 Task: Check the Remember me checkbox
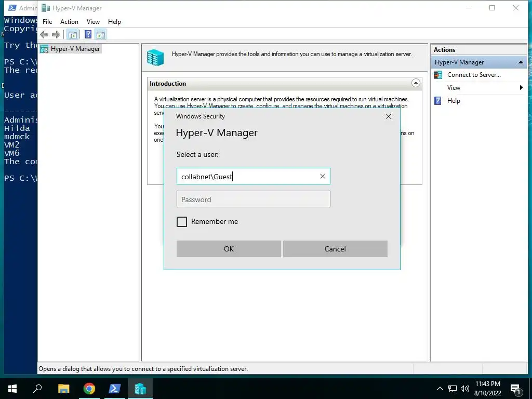coord(182,222)
